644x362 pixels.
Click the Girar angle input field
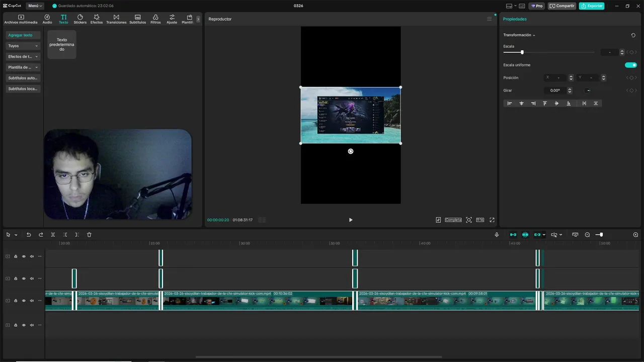tap(555, 90)
